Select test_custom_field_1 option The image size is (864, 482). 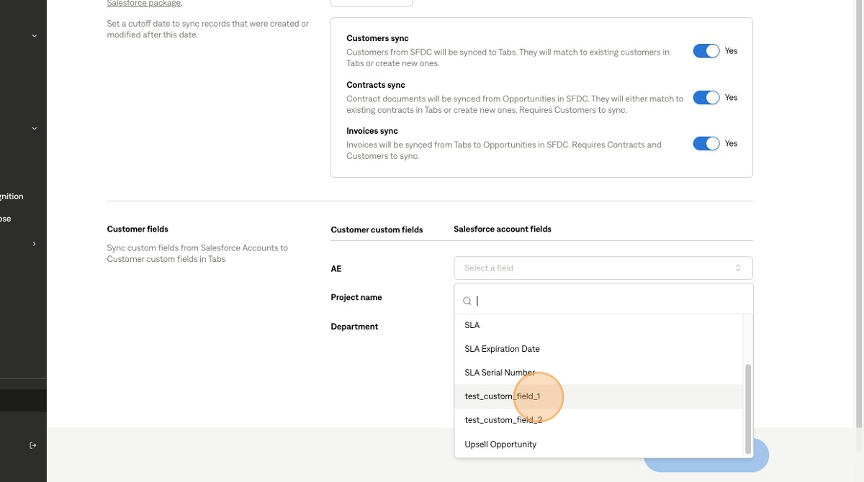tap(503, 397)
